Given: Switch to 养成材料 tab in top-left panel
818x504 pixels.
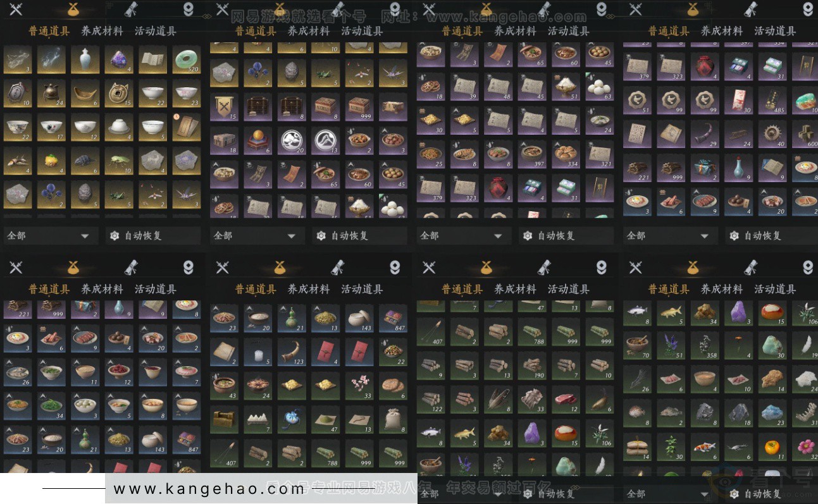Looking at the screenshot, I should pos(102,31).
